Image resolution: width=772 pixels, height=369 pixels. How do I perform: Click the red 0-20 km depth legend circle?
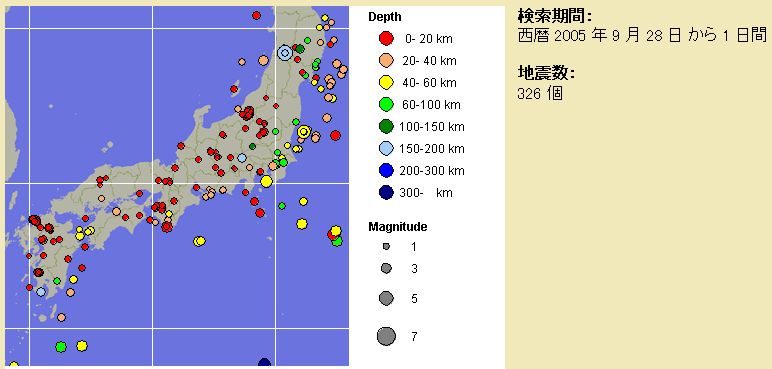[x=386, y=38]
